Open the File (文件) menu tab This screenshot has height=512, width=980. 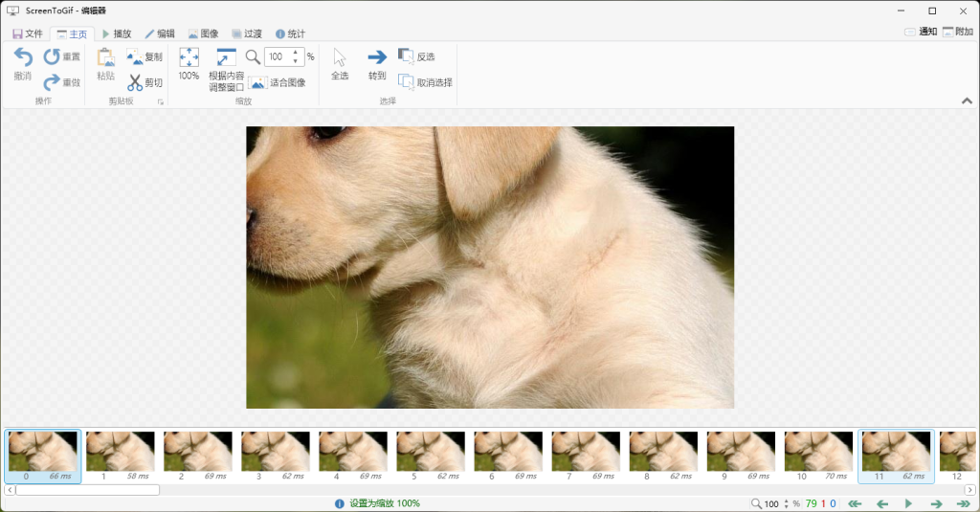coord(28,33)
